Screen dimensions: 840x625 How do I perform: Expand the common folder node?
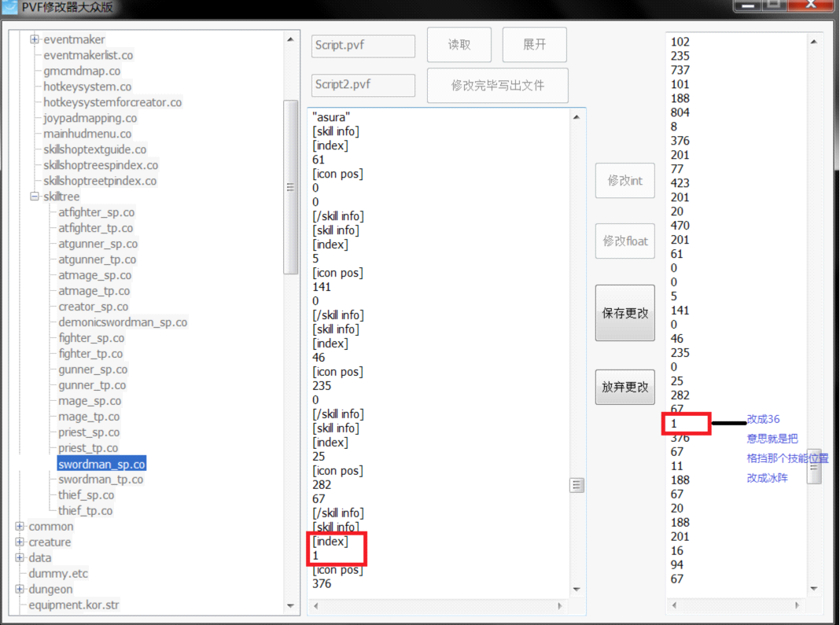[x=20, y=527]
